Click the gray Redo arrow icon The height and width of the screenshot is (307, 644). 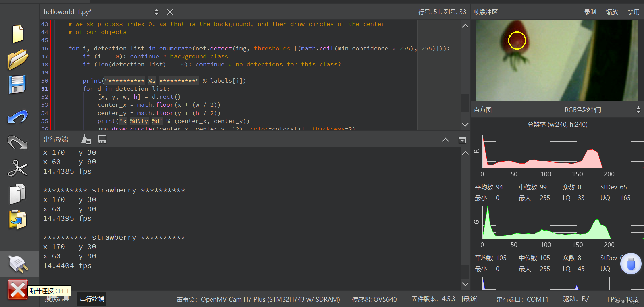click(18, 142)
